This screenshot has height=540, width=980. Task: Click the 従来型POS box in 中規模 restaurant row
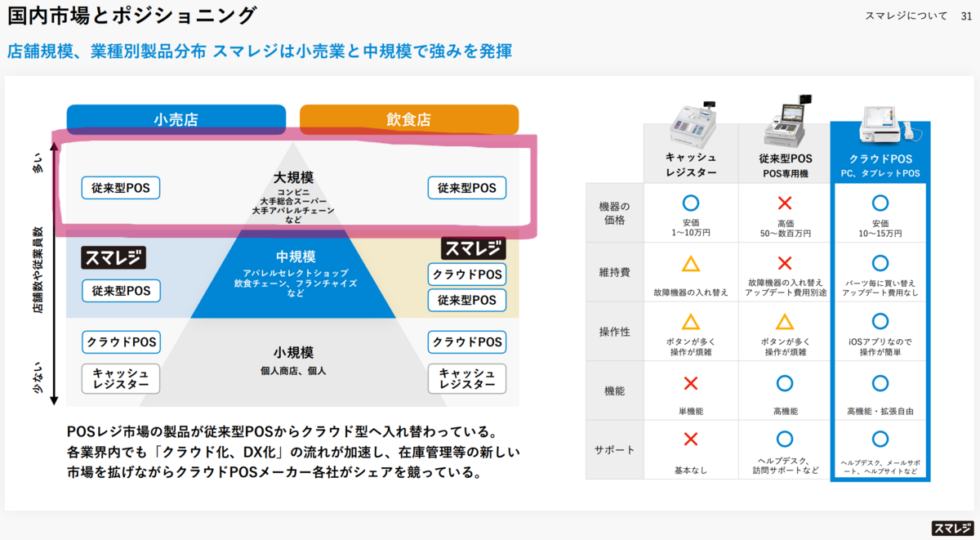467,300
